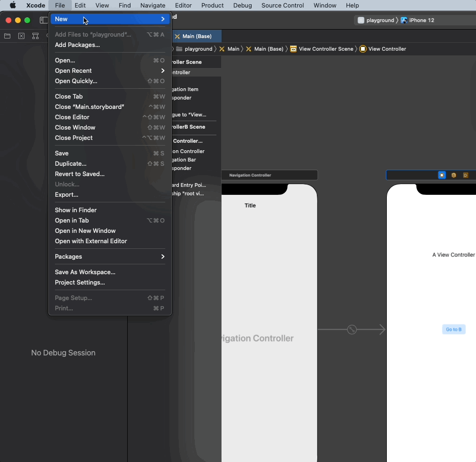The image size is (476, 462).
Task: Open the Source Control menu
Action: (282, 6)
